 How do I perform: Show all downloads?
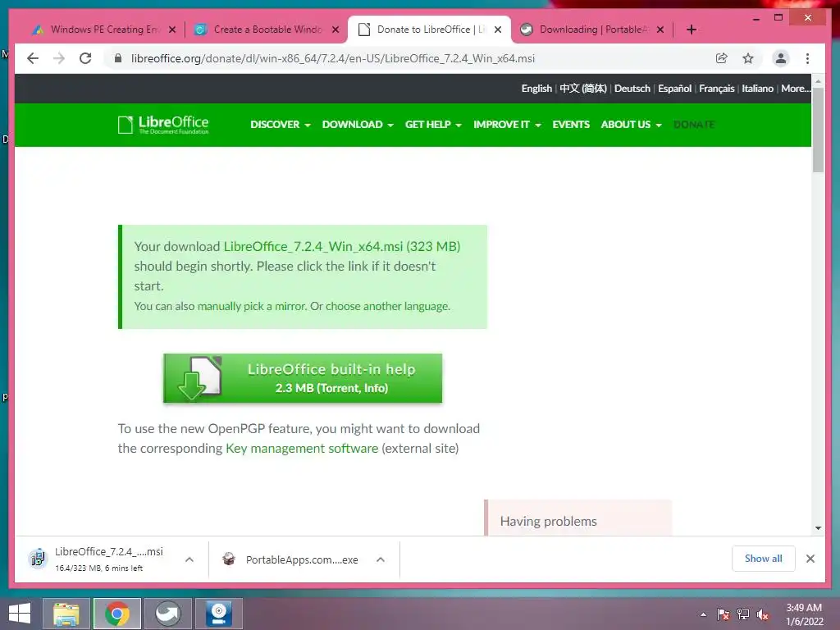tap(764, 559)
